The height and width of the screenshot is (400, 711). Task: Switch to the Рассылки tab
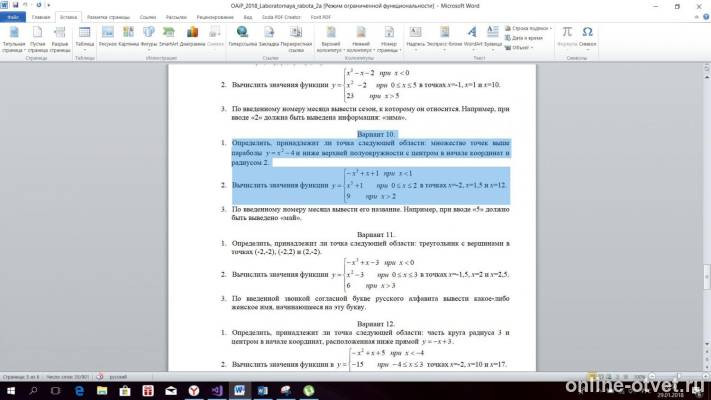(x=176, y=17)
